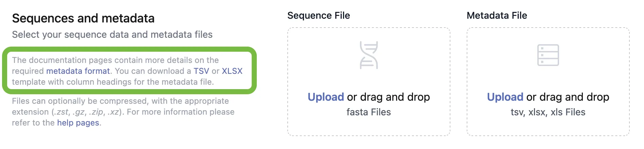The width and height of the screenshot is (644, 149).
Task: Click 'or drag and drop' under Metadata File
Action: click(x=568, y=97)
